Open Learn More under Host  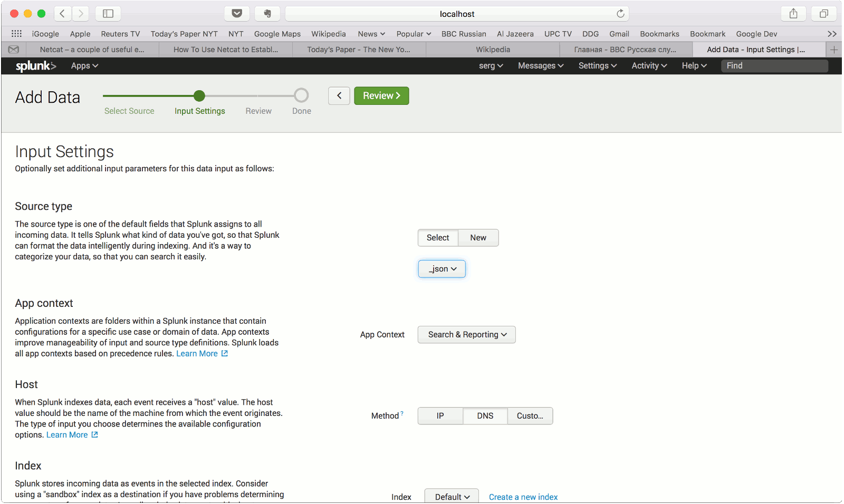pos(67,435)
